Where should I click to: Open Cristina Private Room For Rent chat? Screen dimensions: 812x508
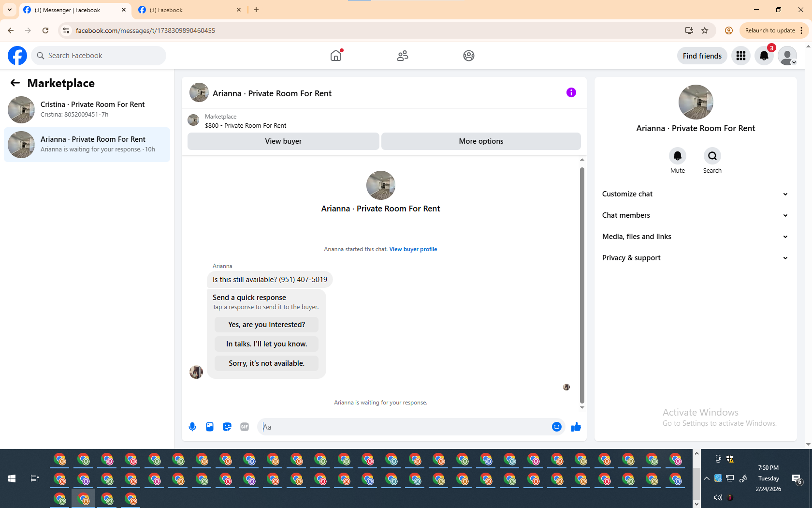(x=87, y=109)
